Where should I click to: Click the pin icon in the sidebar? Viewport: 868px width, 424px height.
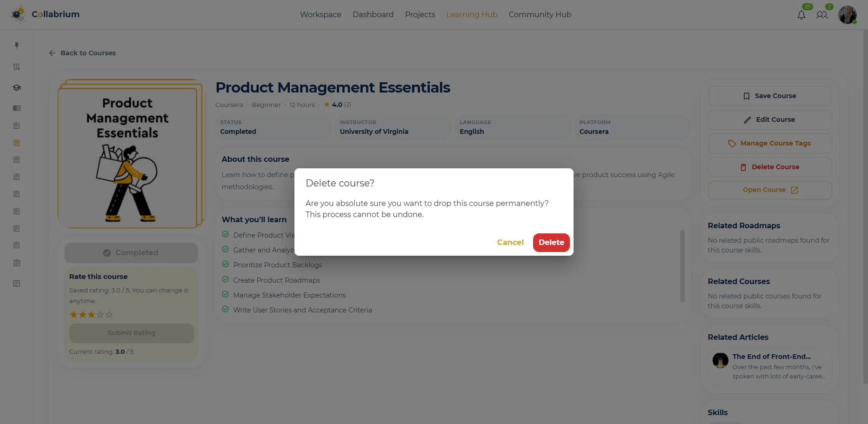(17, 45)
